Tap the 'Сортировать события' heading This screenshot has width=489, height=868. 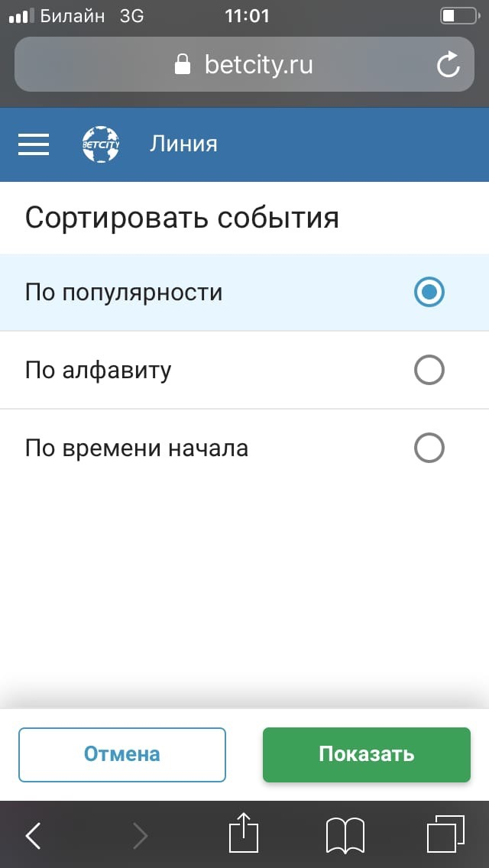click(182, 218)
